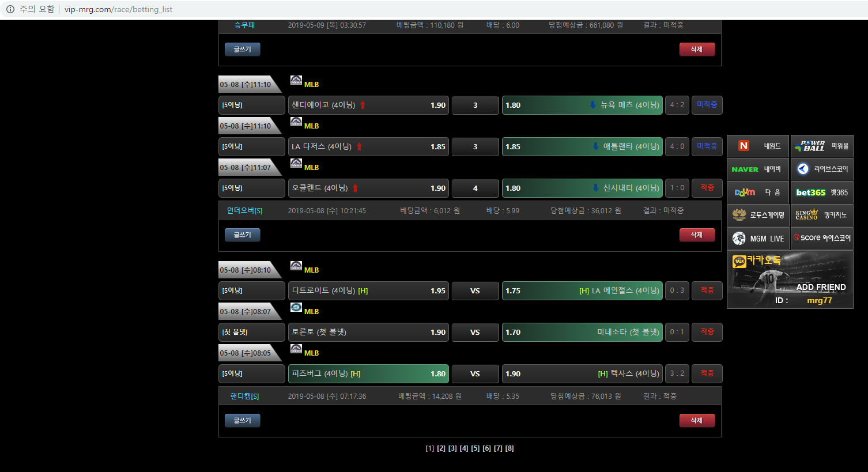Click the NAVER logo shortcut
Image resolution: width=868 pixels, height=472 pixels.
[x=757, y=169]
